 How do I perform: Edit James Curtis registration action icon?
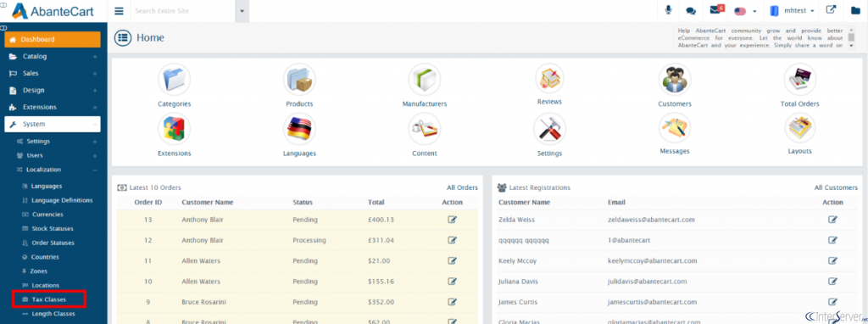coord(832,302)
